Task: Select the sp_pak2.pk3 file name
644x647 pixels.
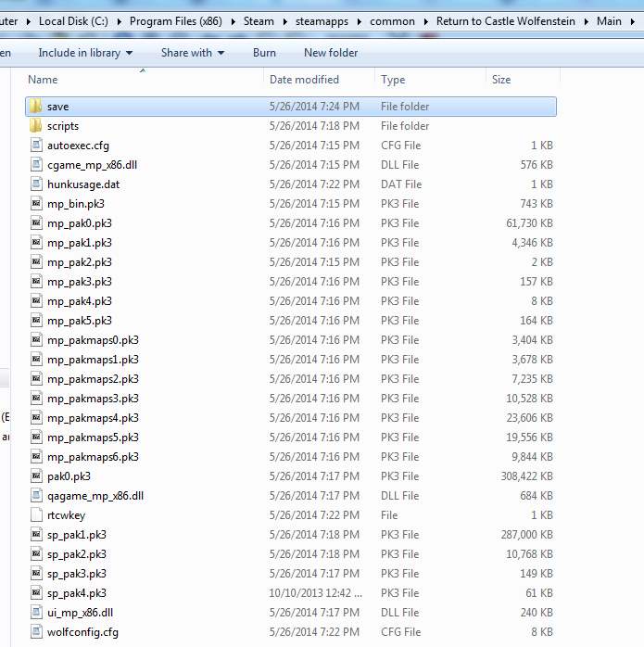Action: 77,554
